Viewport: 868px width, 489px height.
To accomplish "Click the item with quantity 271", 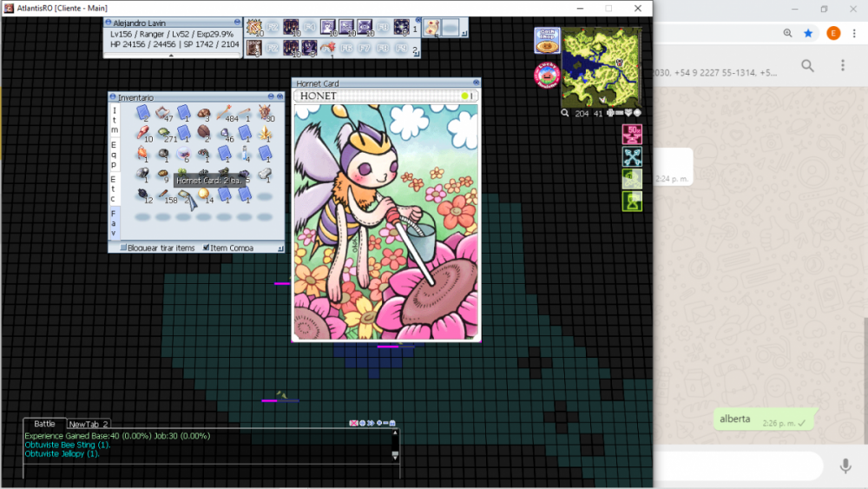I will [162, 134].
